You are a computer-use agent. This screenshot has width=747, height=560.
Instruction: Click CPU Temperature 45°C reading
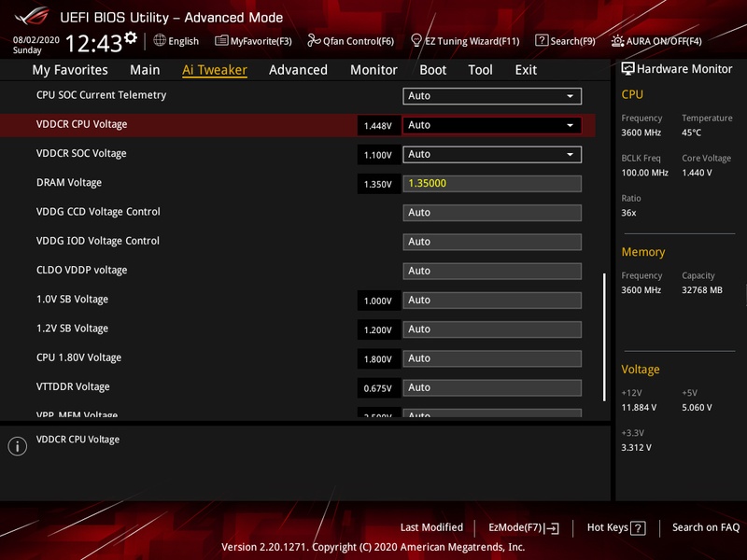point(692,133)
